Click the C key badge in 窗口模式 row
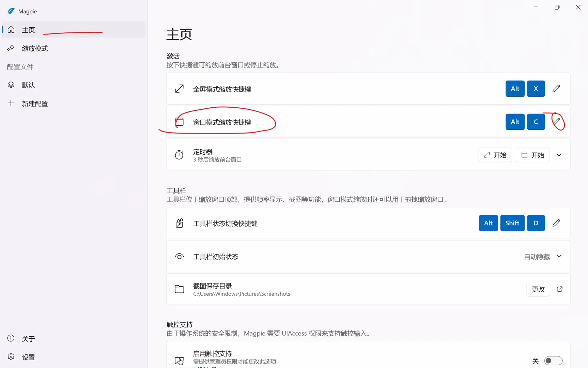588x368 pixels. [536, 122]
